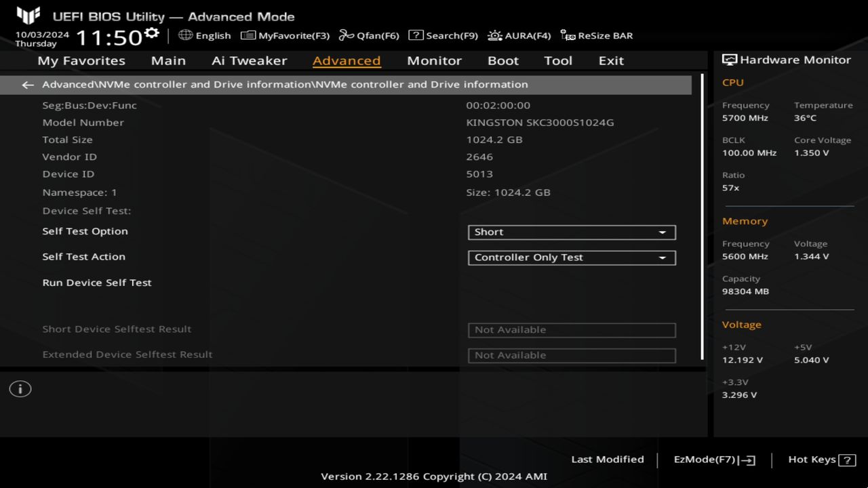
Task: Click the CPU Ratio 57x value
Action: coord(730,188)
